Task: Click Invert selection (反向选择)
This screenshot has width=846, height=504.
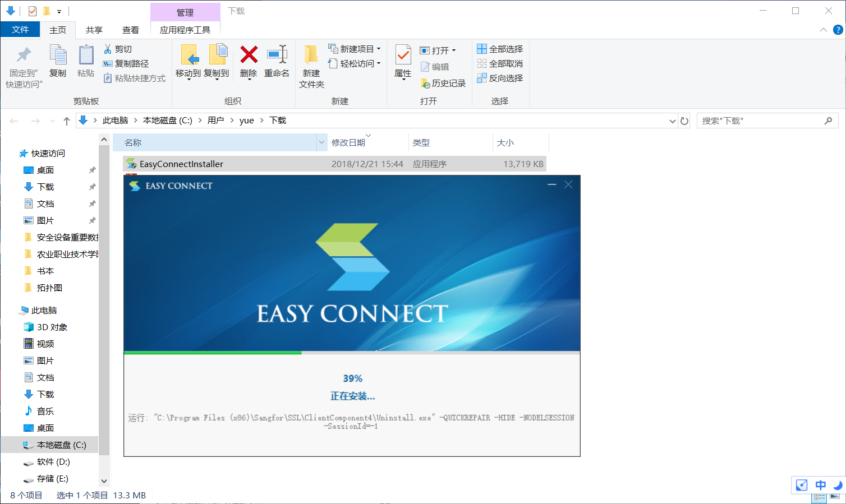Action: (x=500, y=78)
